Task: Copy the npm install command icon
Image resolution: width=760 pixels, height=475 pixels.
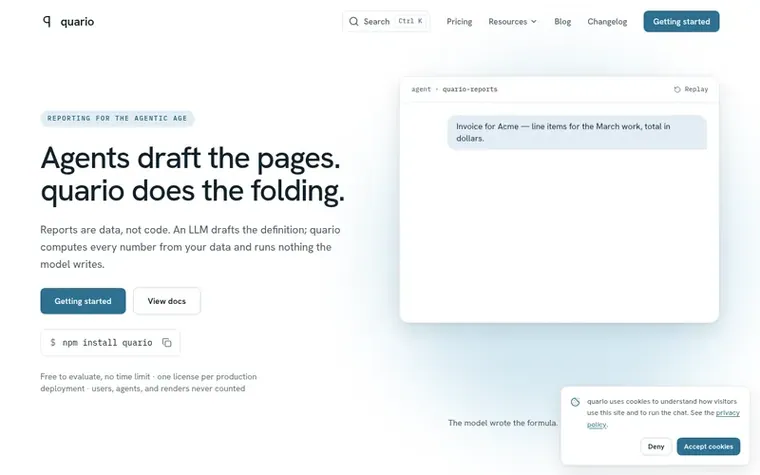Action: (x=167, y=343)
